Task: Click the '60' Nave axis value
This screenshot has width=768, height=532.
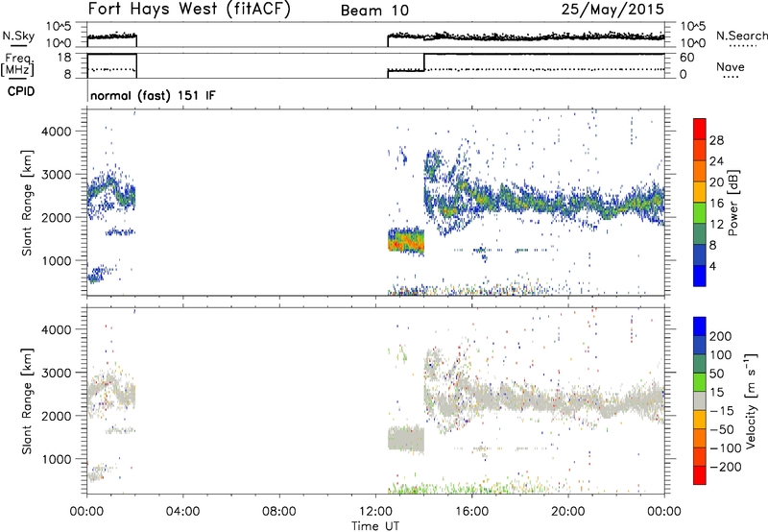Action: (686, 58)
